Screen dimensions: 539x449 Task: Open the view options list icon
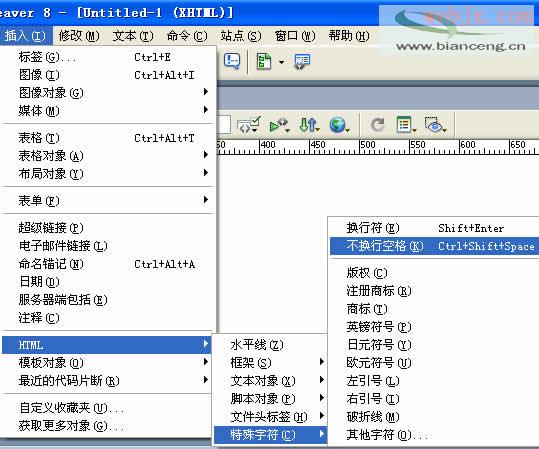coord(406,124)
